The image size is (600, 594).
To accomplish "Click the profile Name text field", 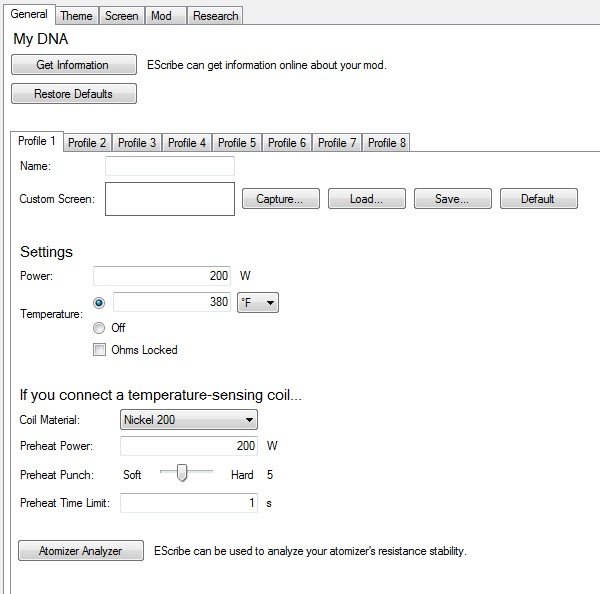I will [x=169, y=167].
